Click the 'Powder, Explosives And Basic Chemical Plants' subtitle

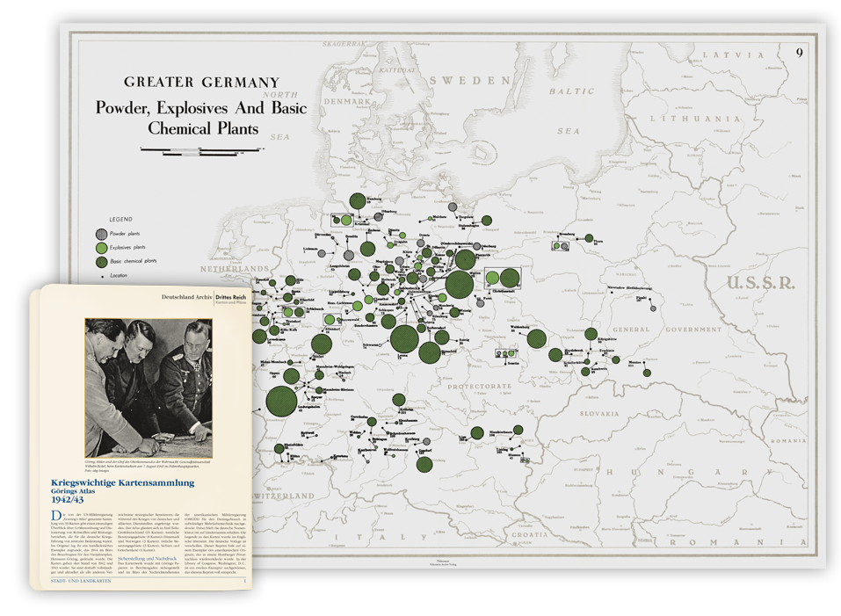click(201, 118)
